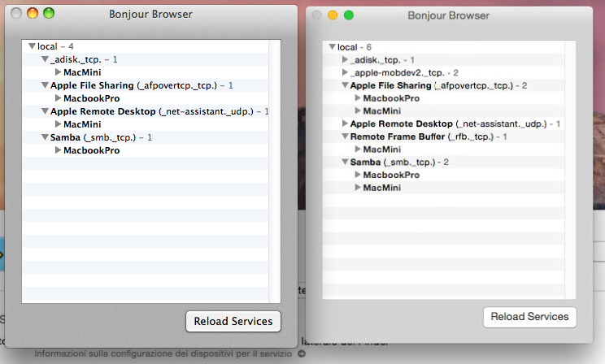Click the right window's vertical scrollbar track

click(x=570, y=170)
